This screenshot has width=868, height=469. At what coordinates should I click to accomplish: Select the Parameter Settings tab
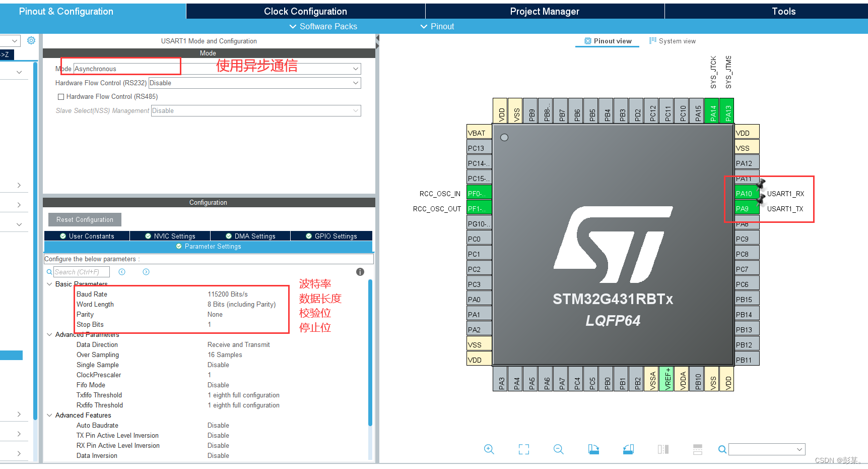pos(209,246)
